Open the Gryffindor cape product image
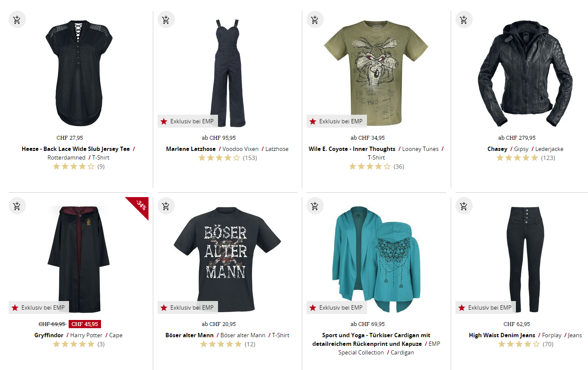 [79, 259]
